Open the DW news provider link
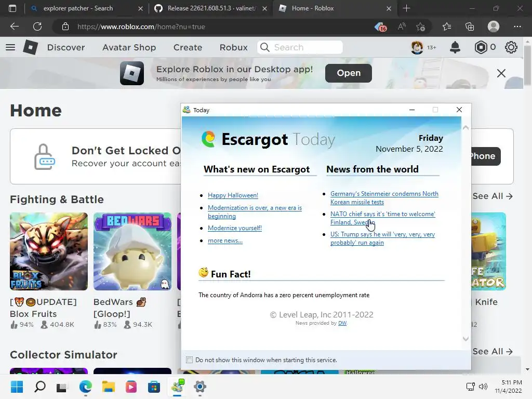This screenshot has width=532, height=399. pyautogui.click(x=342, y=323)
